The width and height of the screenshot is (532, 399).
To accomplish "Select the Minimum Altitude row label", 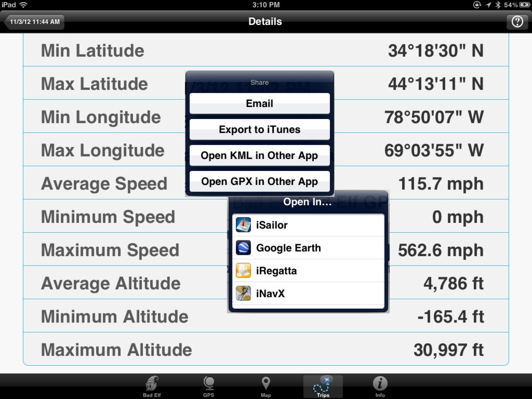I will pos(115,316).
